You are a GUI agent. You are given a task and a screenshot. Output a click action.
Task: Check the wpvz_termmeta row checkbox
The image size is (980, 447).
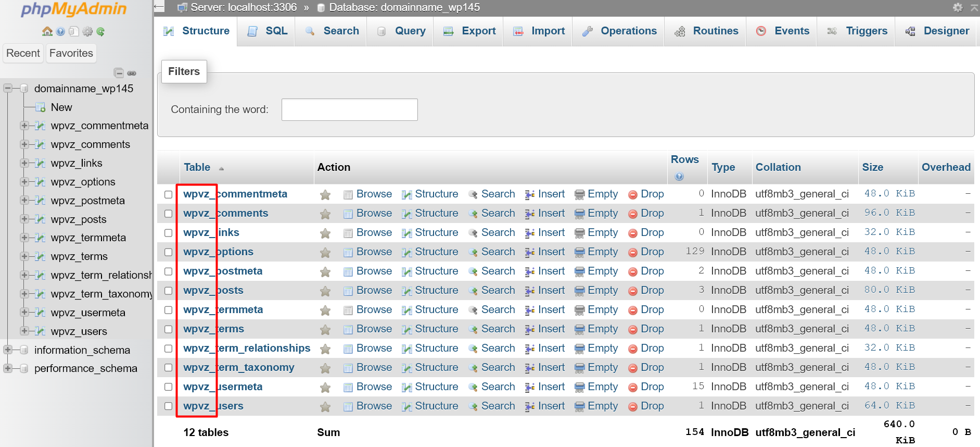168,310
